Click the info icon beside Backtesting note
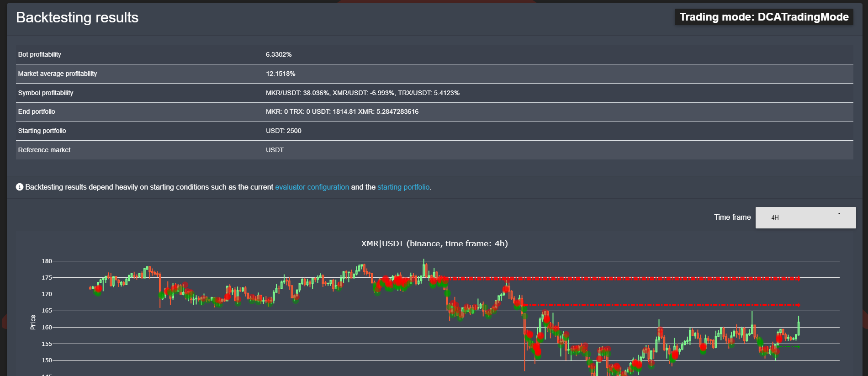Viewport: 868px width, 376px height. [x=20, y=187]
